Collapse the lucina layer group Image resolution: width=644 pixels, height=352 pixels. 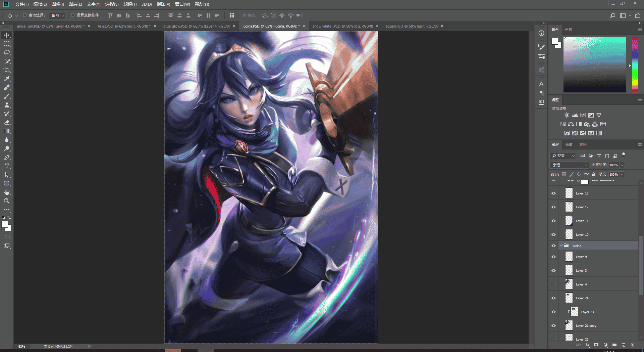[x=561, y=246]
